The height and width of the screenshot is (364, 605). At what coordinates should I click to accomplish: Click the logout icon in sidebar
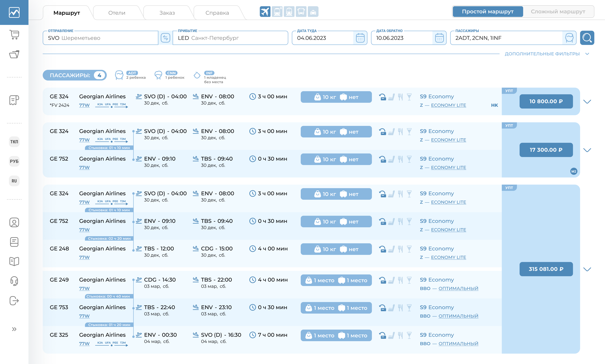point(14,301)
